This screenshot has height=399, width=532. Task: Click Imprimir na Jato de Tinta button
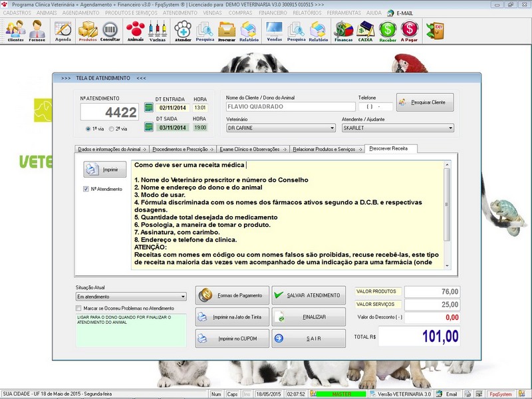pyautogui.click(x=232, y=317)
